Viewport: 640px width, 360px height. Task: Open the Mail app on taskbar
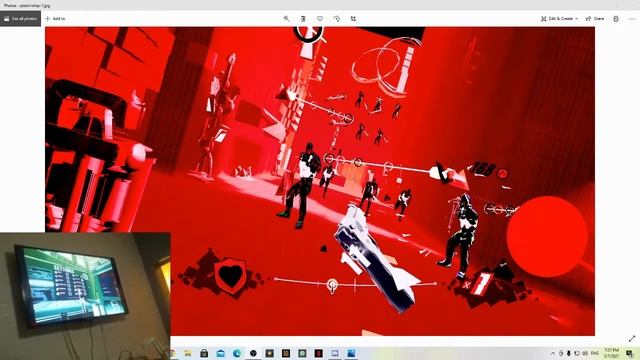[x=220, y=353]
